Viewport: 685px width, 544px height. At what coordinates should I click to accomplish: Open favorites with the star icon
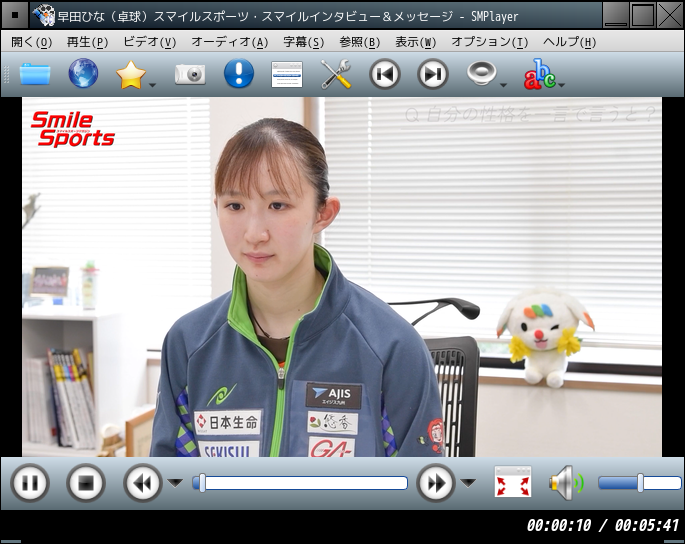point(131,74)
